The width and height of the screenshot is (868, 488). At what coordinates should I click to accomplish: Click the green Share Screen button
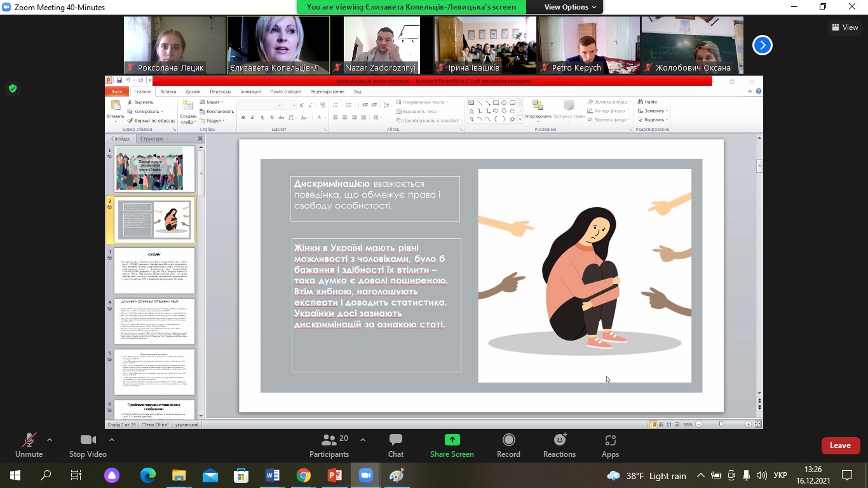[x=452, y=445]
